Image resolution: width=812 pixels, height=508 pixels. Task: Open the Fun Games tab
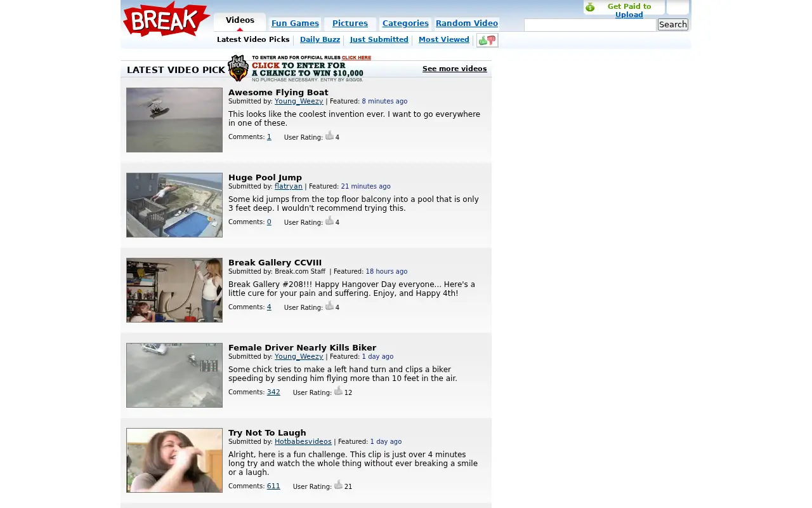(x=295, y=23)
